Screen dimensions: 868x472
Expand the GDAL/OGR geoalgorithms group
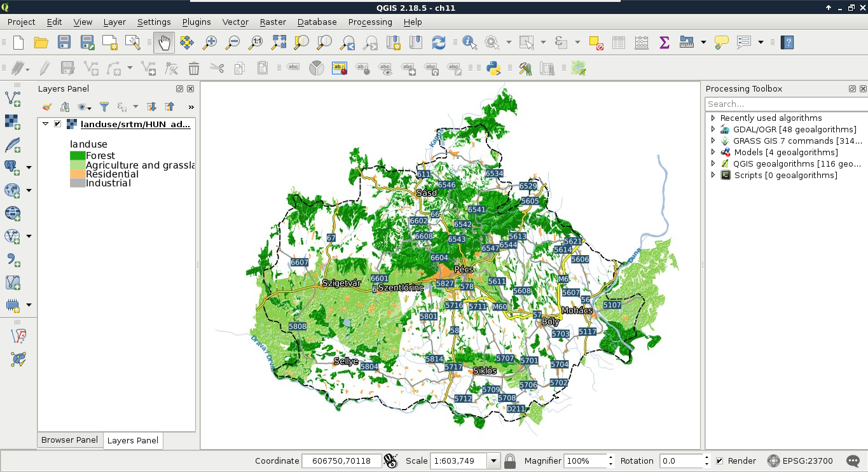pyautogui.click(x=713, y=130)
